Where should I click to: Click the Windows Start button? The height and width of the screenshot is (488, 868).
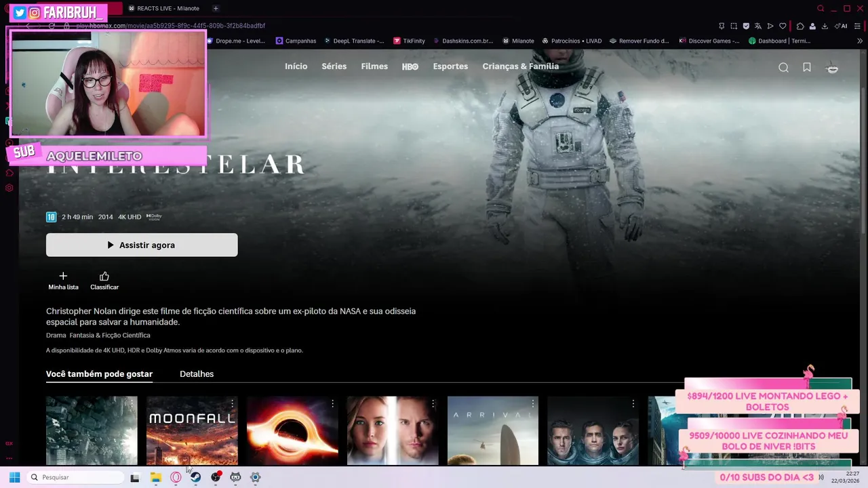(x=14, y=477)
